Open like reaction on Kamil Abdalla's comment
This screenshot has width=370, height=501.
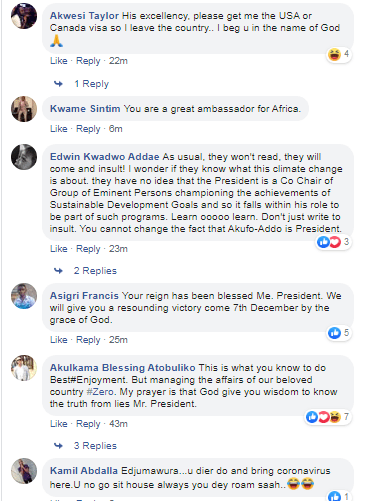[339, 496]
